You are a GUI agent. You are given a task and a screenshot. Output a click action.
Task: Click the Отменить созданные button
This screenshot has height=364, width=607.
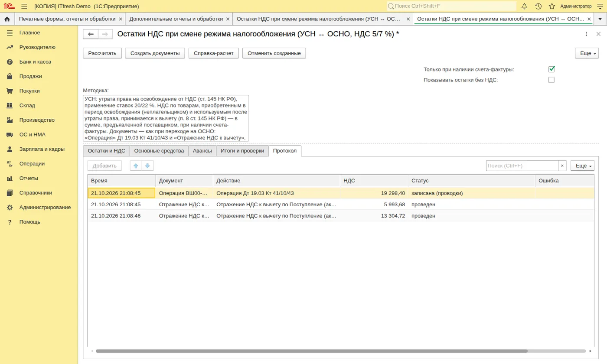(x=274, y=53)
